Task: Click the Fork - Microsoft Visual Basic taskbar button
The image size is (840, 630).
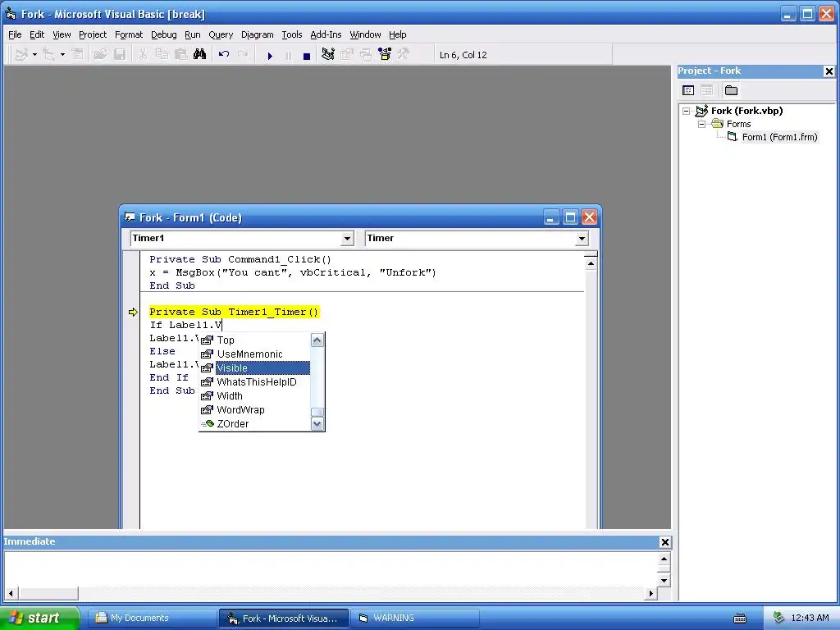Action: pyautogui.click(x=283, y=618)
